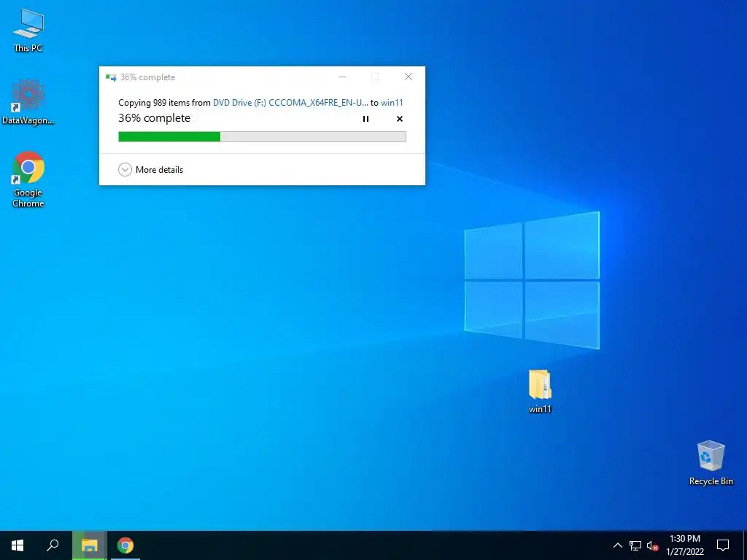
Task: Open the DVD Drive (F:) source link
Action: tap(290, 102)
